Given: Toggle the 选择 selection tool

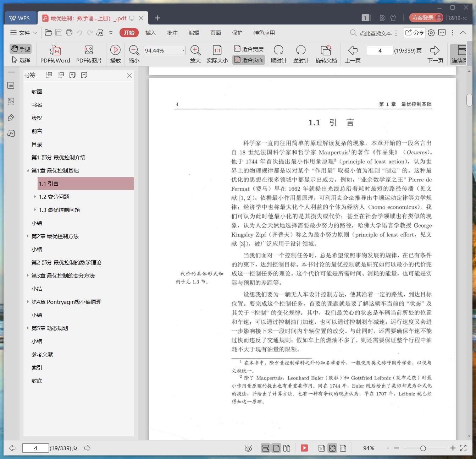Looking at the screenshot, I should pos(21,60).
